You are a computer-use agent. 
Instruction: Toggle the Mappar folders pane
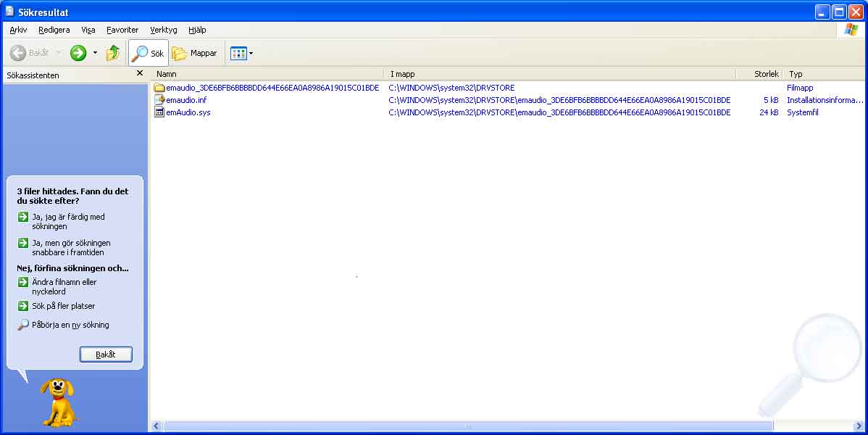click(x=194, y=53)
